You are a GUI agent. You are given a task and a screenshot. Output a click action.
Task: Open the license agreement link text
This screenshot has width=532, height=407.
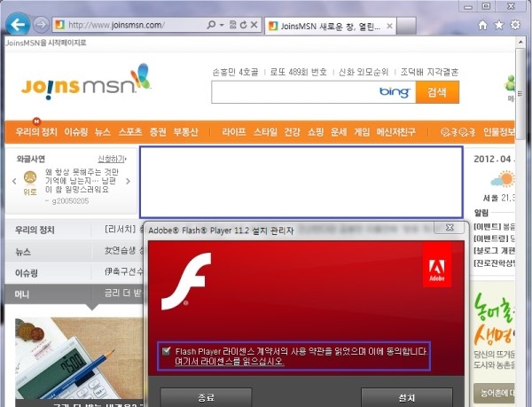click(230, 362)
